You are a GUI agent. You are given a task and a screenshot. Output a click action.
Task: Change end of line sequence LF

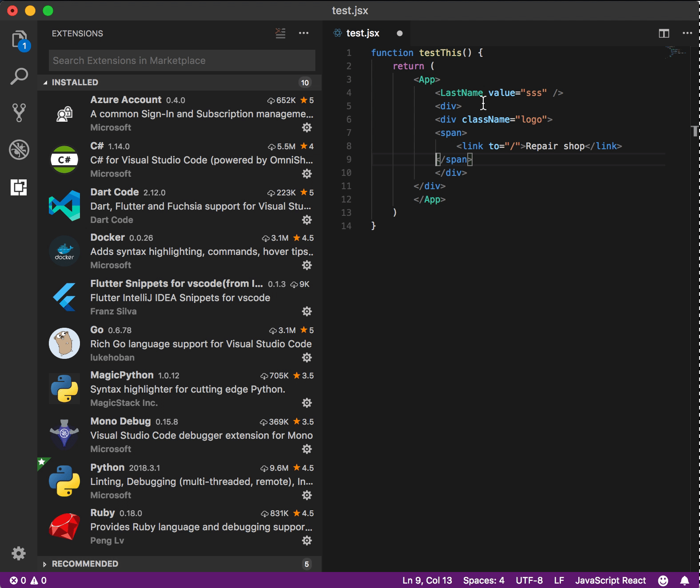559,580
